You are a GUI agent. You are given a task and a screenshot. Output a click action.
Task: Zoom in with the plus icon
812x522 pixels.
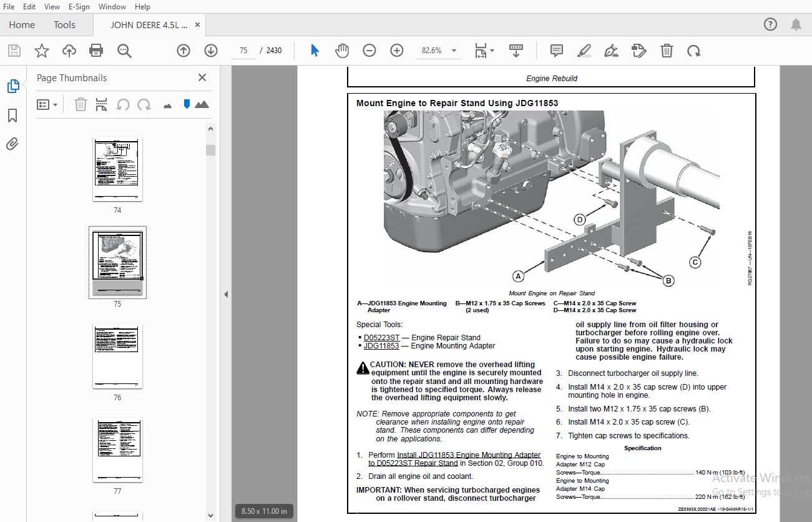tap(397, 51)
